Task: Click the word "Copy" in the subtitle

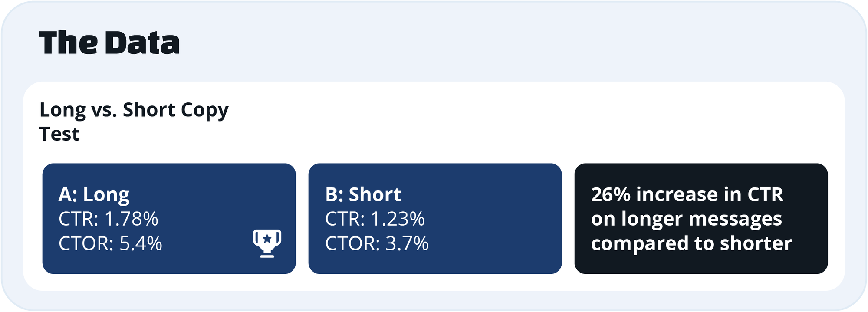Action: (x=204, y=110)
